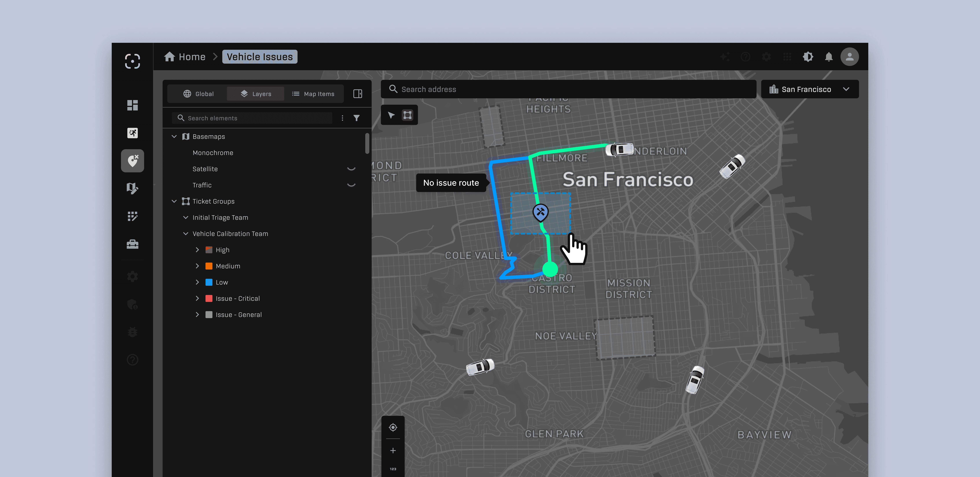Open the toolbox icon in sidebar
The image size is (980, 477).
pyautogui.click(x=132, y=244)
